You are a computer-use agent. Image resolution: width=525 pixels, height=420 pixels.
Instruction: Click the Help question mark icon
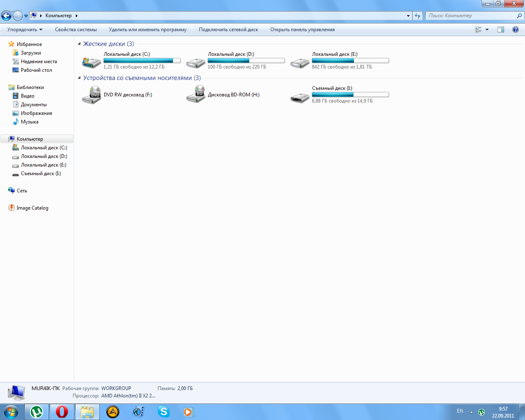(x=516, y=30)
